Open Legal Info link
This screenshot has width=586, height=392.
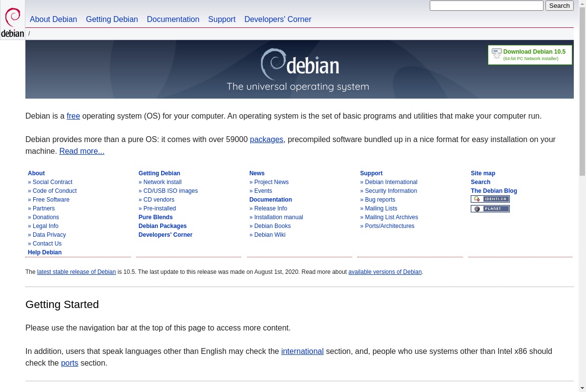(45, 226)
